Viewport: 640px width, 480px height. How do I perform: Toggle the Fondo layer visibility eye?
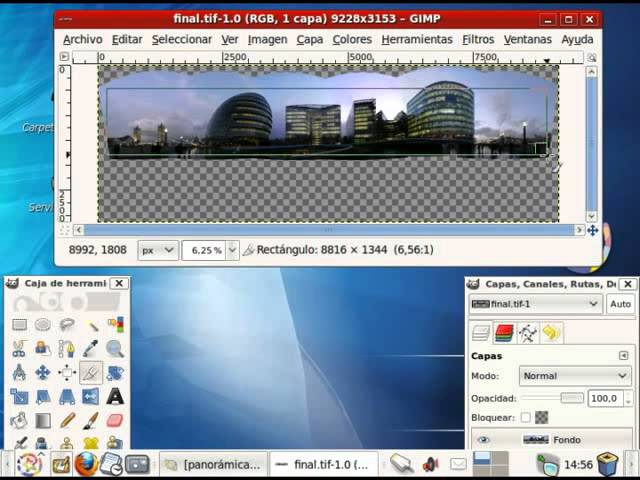coord(483,440)
